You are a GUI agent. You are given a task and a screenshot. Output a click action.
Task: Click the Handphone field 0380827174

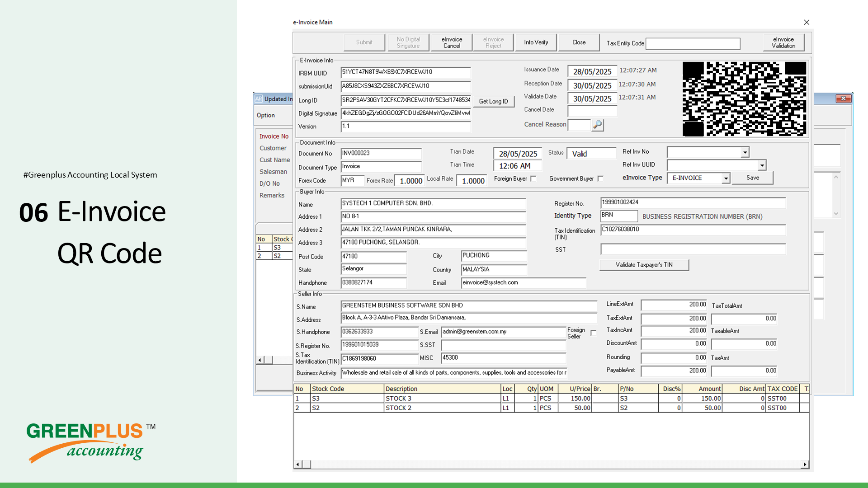click(x=373, y=283)
